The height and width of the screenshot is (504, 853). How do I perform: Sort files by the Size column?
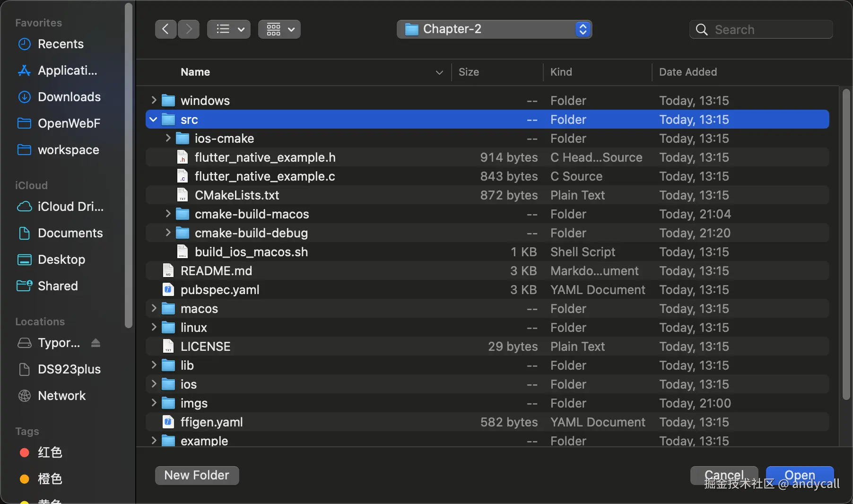click(x=470, y=72)
